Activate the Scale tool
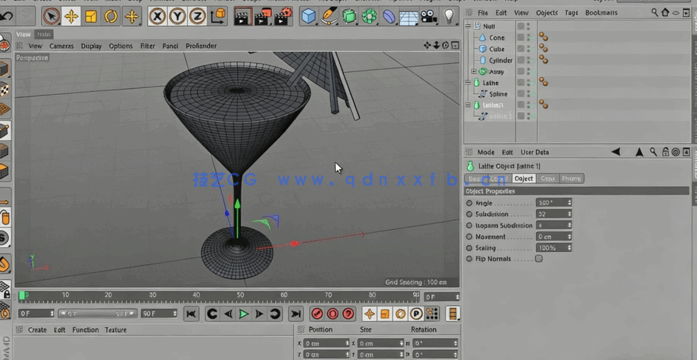The height and width of the screenshot is (360, 697). tap(91, 16)
